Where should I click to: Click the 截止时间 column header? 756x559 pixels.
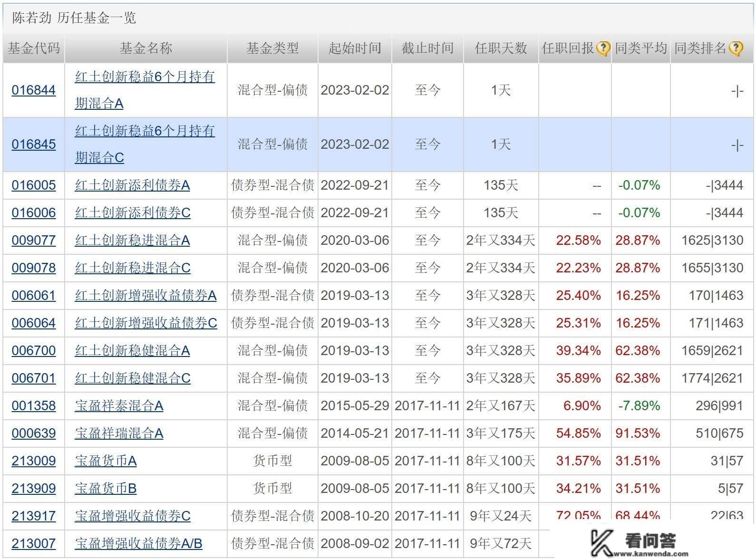point(427,48)
